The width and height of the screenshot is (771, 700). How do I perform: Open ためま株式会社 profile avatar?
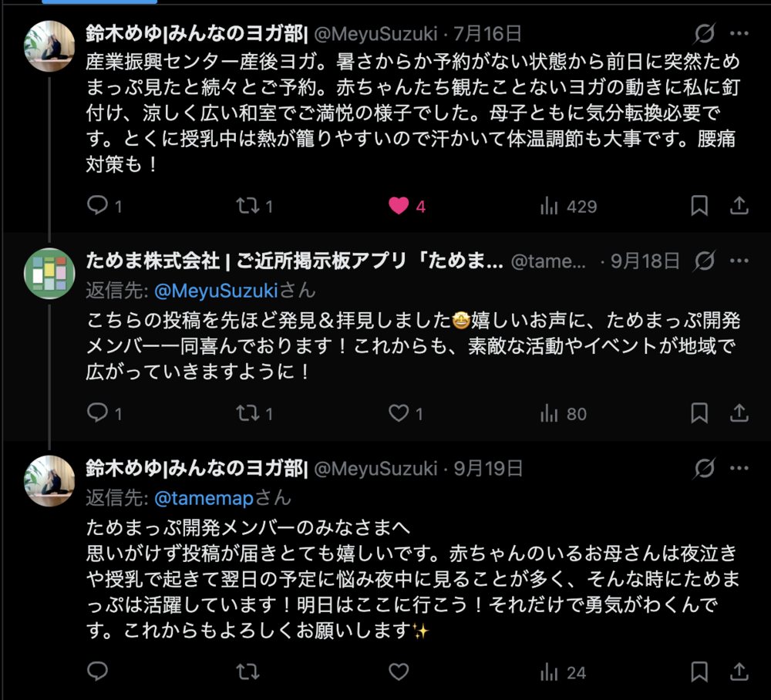pyautogui.click(x=49, y=274)
